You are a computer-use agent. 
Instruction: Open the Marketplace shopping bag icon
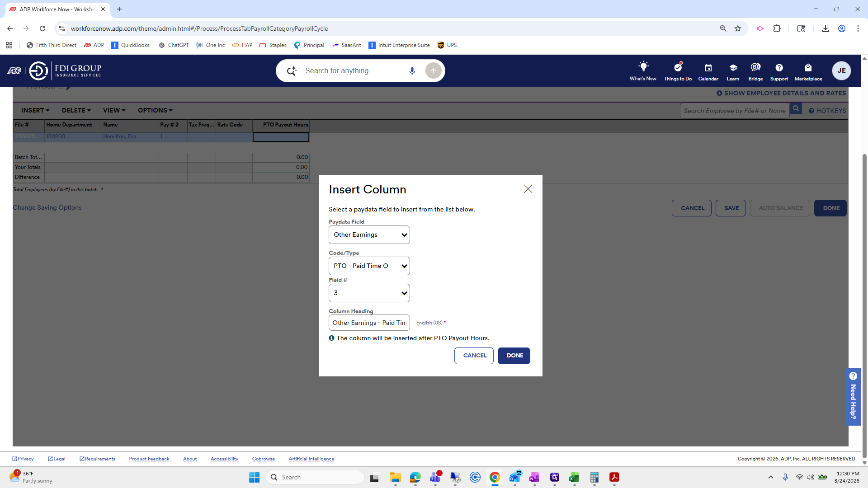coord(808,68)
